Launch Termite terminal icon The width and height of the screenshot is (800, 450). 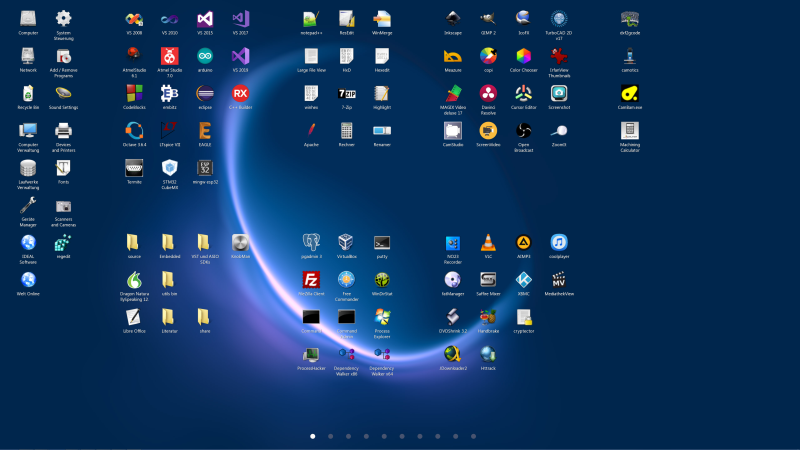(x=134, y=168)
